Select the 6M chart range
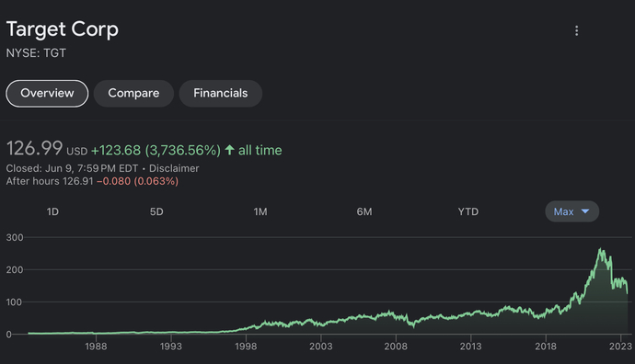 click(364, 211)
